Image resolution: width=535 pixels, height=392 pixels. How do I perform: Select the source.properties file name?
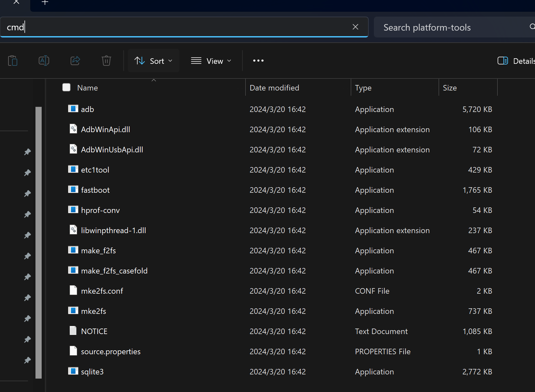coord(111,352)
